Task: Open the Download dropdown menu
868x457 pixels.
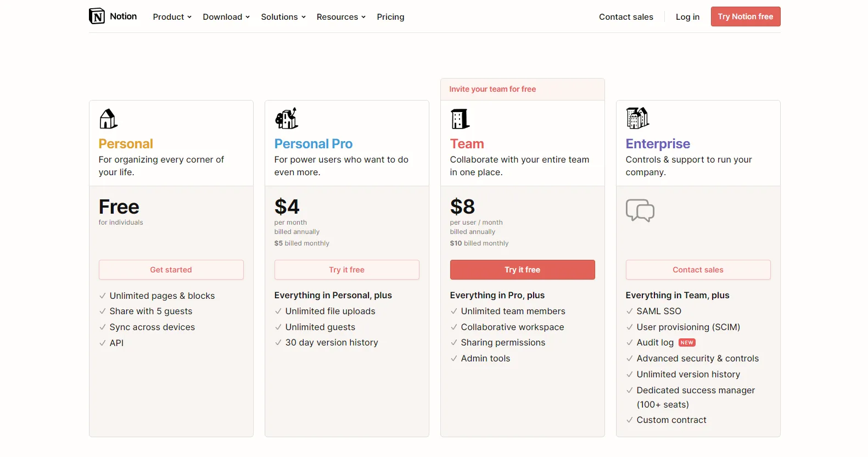Action: (x=226, y=17)
